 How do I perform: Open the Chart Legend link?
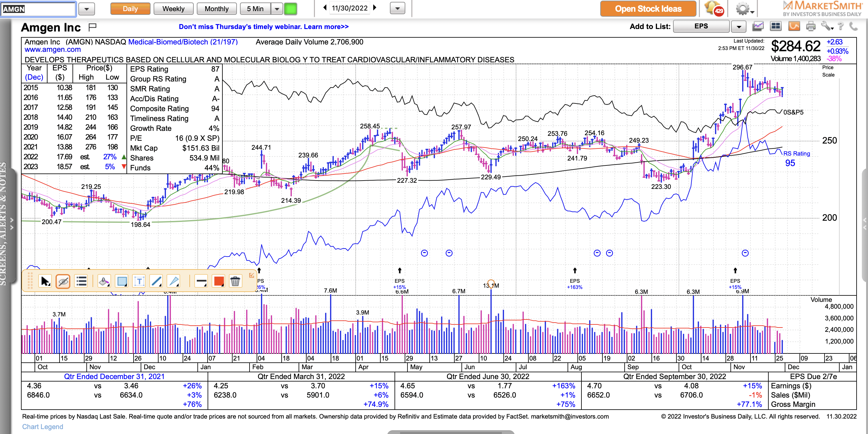pyautogui.click(x=43, y=427)
